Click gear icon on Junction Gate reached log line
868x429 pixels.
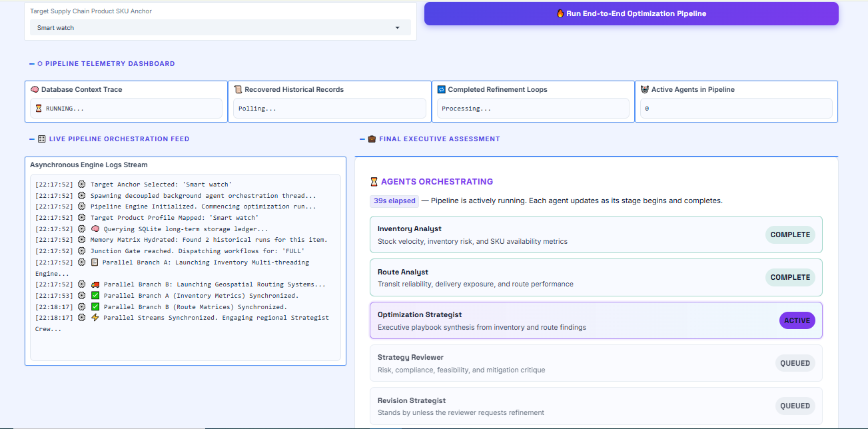pyautogui.click(x=82, y=251)
